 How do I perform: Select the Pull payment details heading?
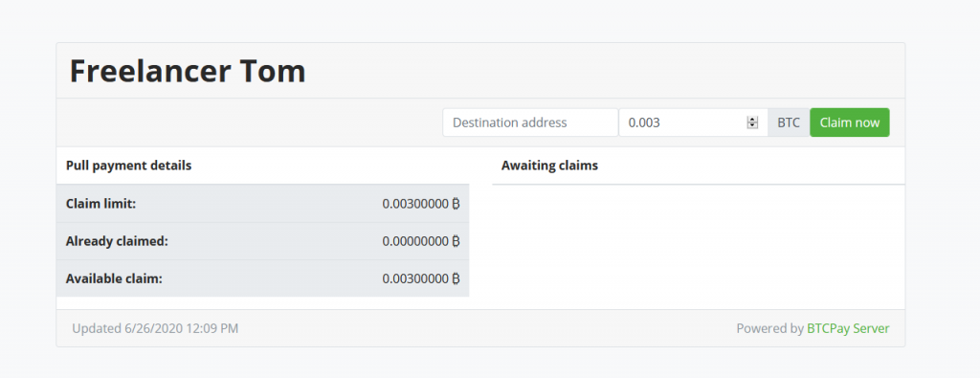click(129, 166)
